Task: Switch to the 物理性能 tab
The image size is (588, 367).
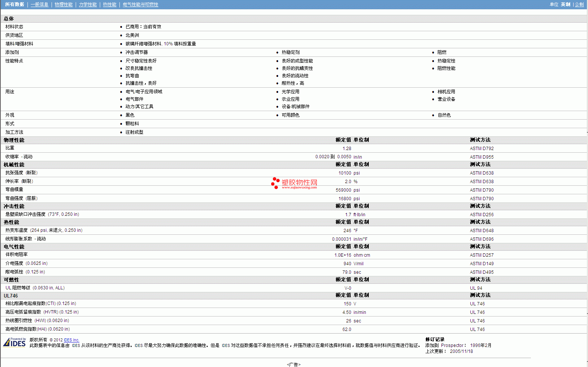Action: tap(63, 4)
